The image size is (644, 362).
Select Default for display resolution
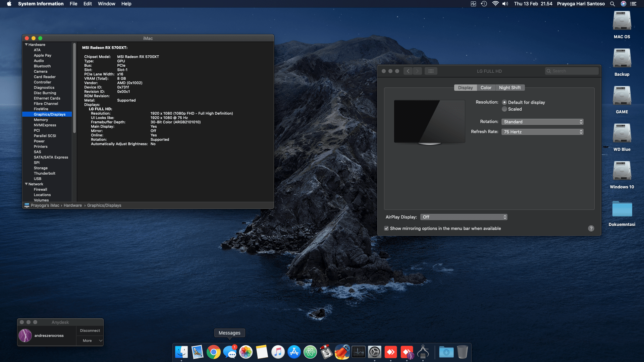pos(504,102)
